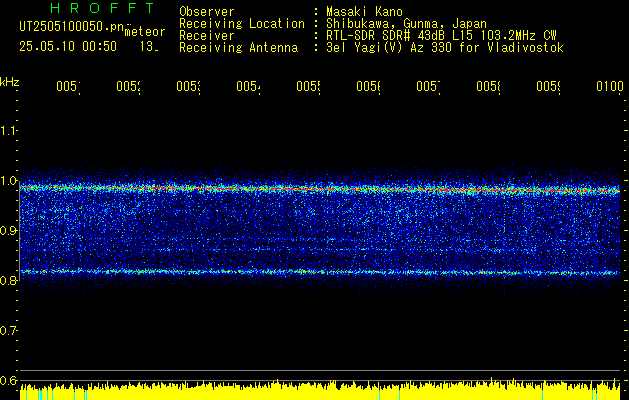
Task: Click the kHz axis unit label
Action: click(x=10, y=81)
